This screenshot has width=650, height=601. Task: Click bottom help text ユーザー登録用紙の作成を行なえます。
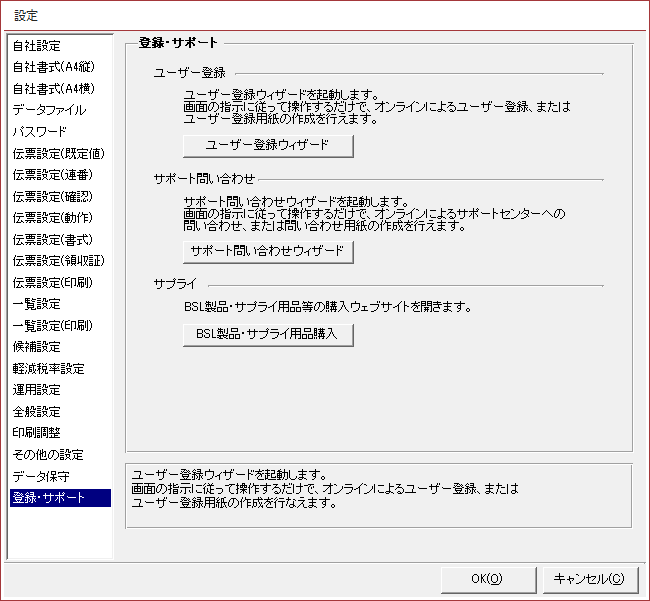(x=233, y=503)
